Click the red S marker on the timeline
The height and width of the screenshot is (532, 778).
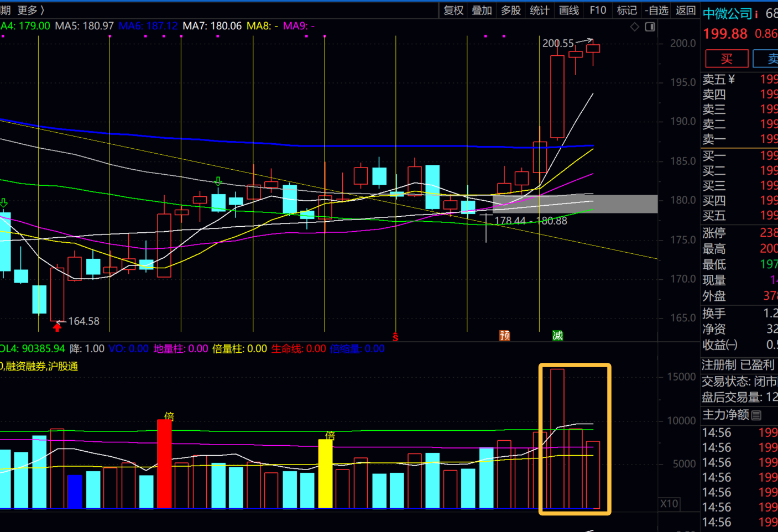[395, 336]
